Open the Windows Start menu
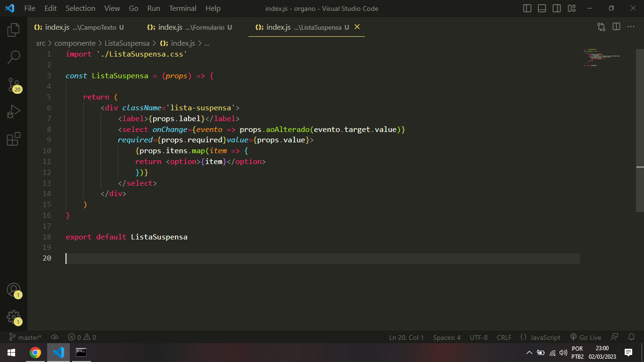644x362 pixels. pos(11,353)
